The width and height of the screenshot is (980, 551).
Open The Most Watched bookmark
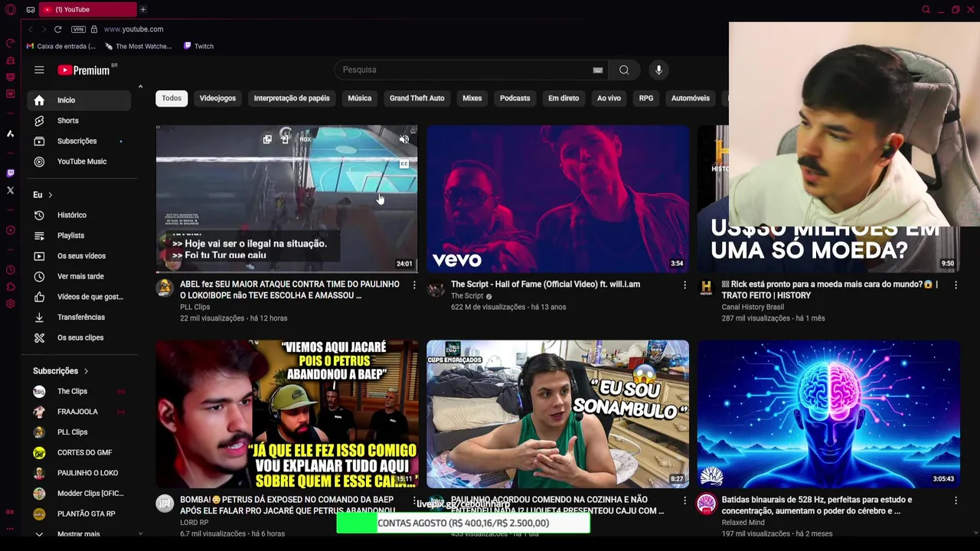pyautogui.click(x=139, y=46)
